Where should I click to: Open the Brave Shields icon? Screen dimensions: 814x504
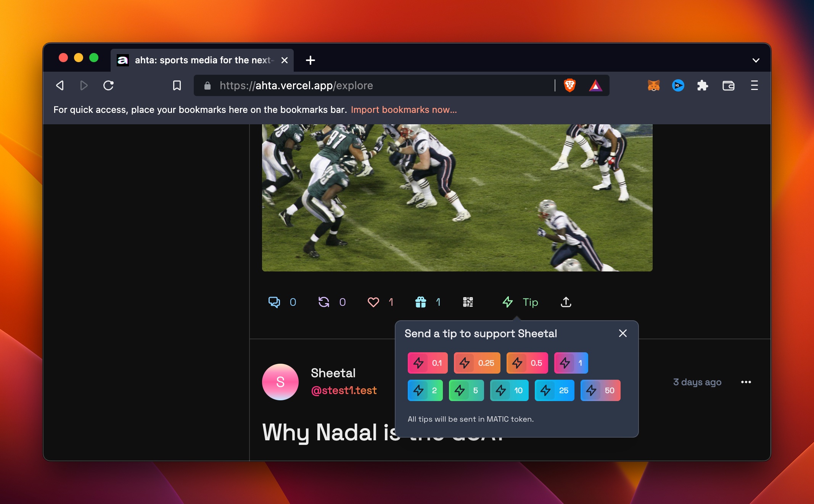pyautogui.click(x=569, y=85)
